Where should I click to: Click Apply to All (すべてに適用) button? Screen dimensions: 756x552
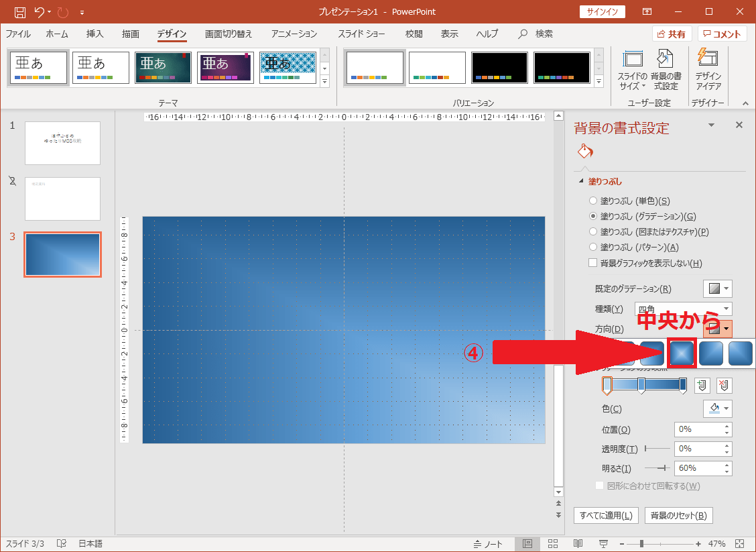[x=606, y=515]
